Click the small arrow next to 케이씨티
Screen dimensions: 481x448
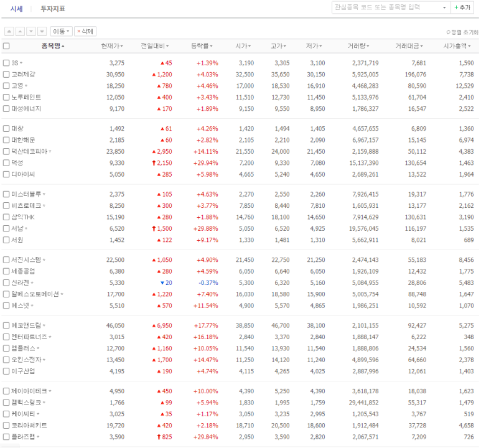[x=38, y=414]
